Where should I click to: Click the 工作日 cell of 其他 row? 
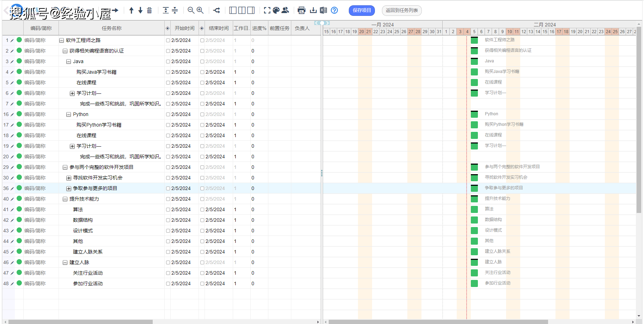point(242,242)
